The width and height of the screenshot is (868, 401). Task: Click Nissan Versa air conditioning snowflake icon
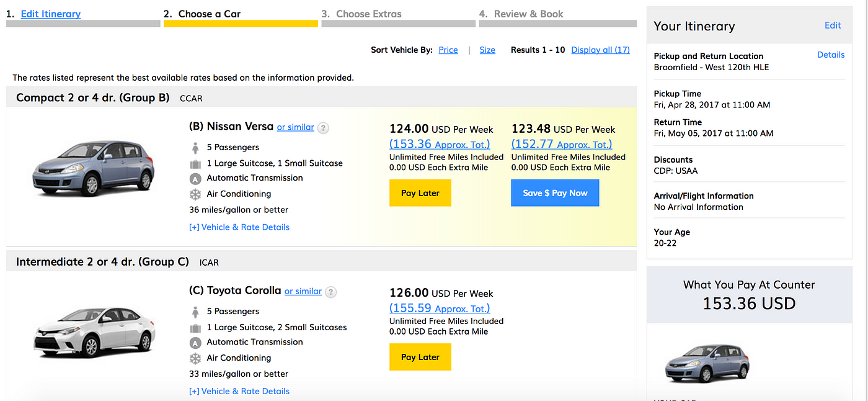(195, 194)
